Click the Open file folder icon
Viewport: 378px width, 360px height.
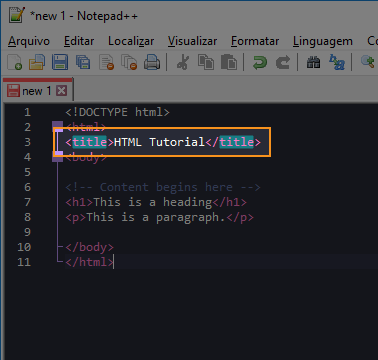tap(37, 62)
